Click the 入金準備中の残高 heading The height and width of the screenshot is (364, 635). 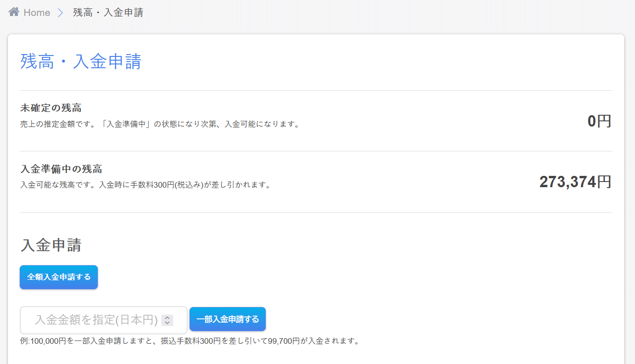(61, 169)
